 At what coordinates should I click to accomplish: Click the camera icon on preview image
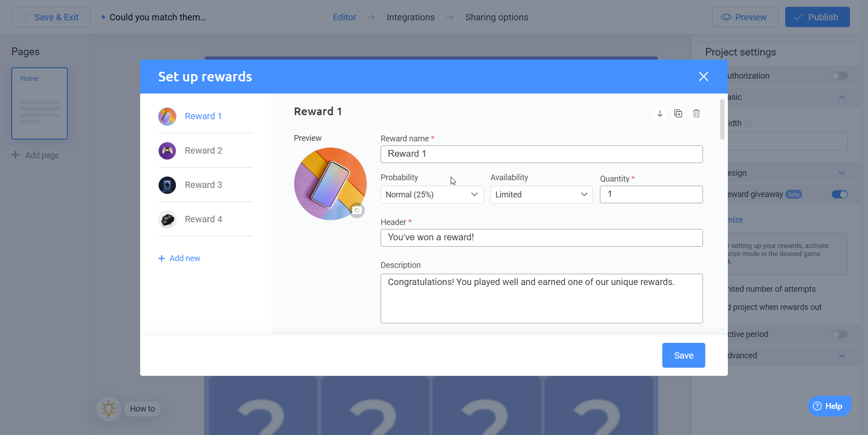(x=357, y=210)
